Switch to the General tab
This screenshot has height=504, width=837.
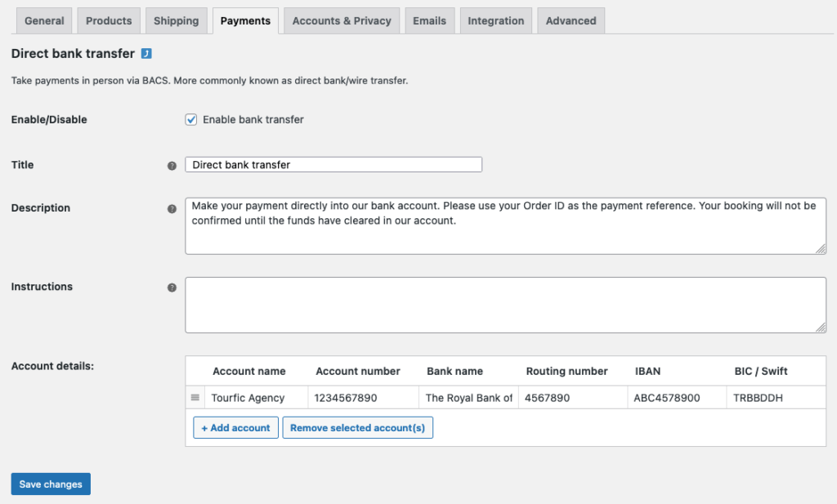coord(43,20)
